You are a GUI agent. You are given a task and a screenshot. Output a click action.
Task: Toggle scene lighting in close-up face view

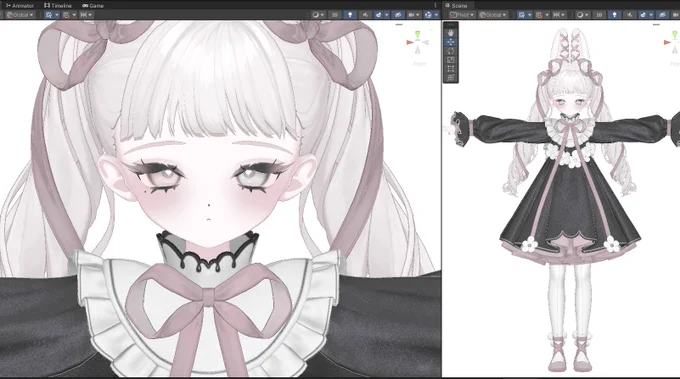350,15
